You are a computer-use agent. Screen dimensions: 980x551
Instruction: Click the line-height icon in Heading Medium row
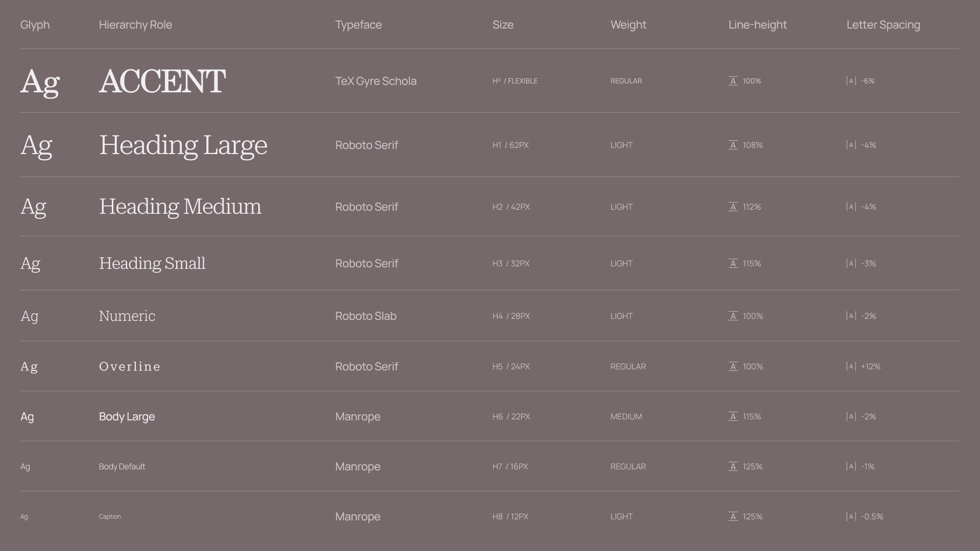733,207
